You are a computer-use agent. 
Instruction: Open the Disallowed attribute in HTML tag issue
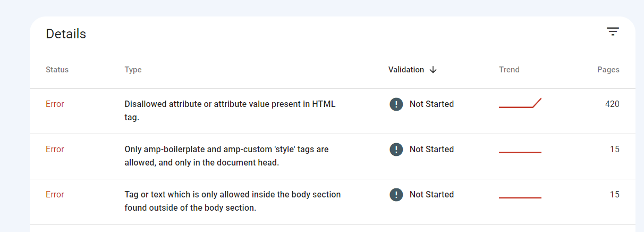pyautogui.click(x=230, y=111)
